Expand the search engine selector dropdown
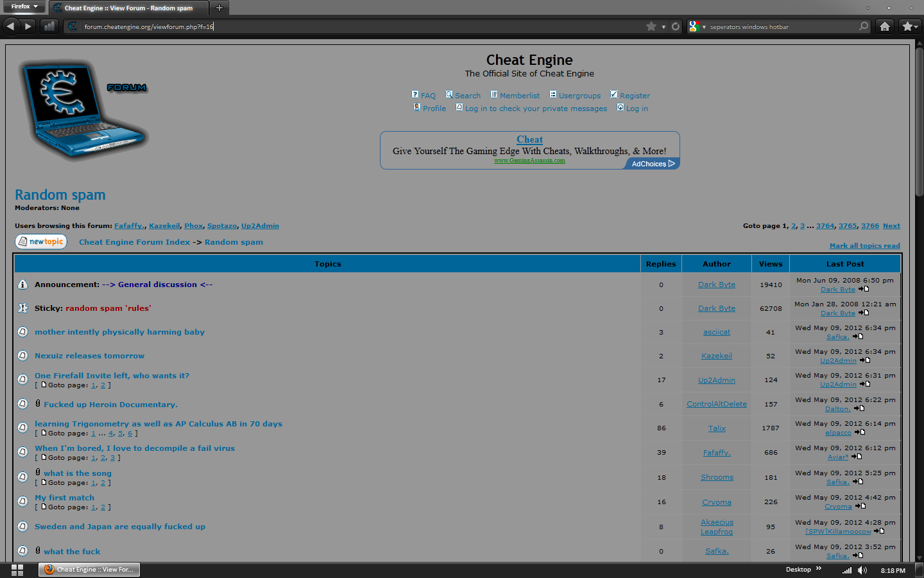924x578 pixels. tap(697, 27)
